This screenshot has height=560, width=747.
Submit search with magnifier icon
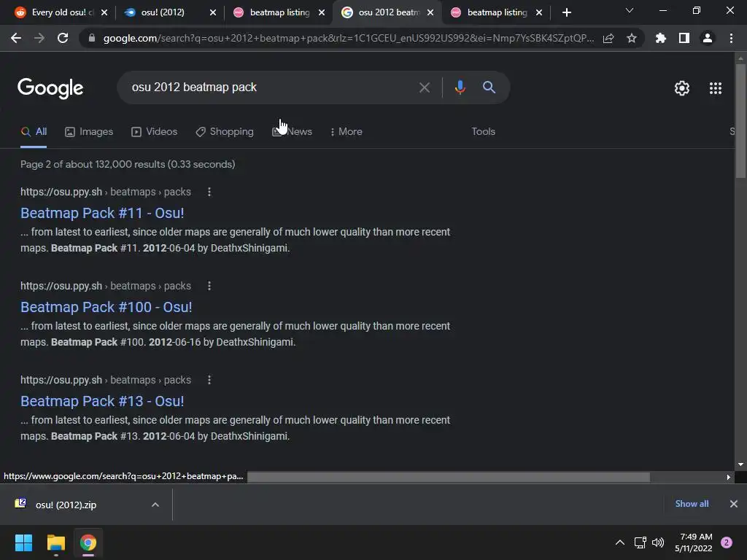489,87
